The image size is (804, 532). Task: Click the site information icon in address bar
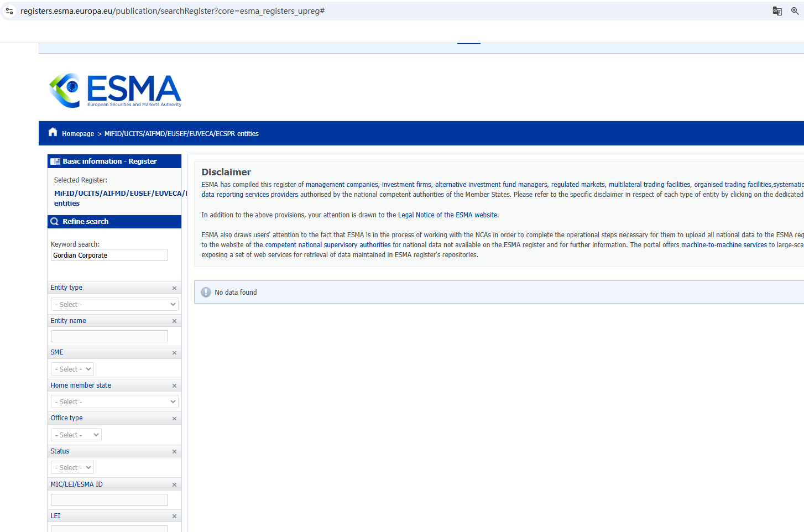(x=9, y=11)
